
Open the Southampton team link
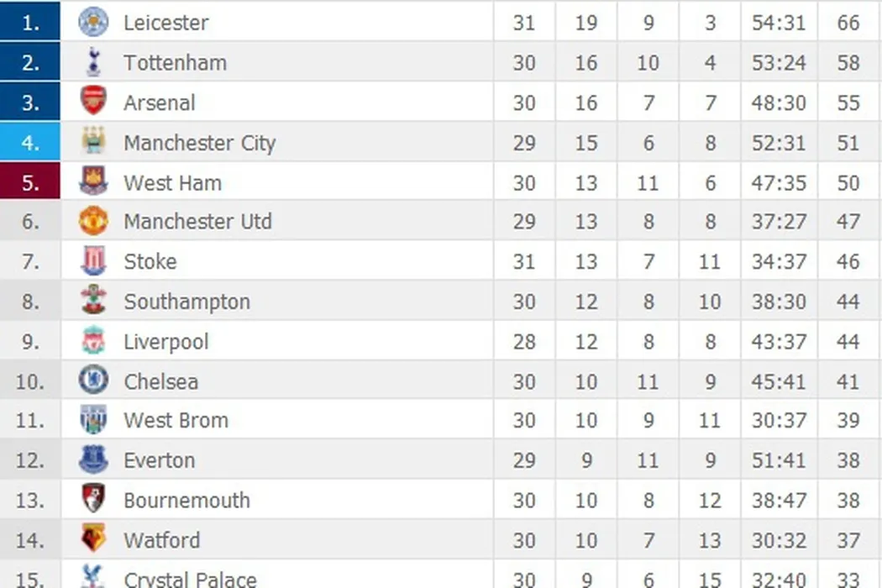[186, 302]
